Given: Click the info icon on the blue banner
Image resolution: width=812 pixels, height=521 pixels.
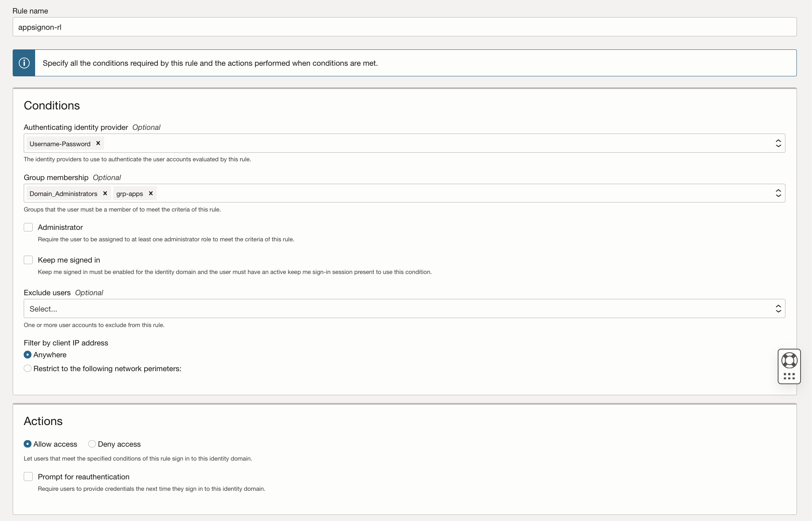Looking at the screenshot, I should click(x=24, y=62).
